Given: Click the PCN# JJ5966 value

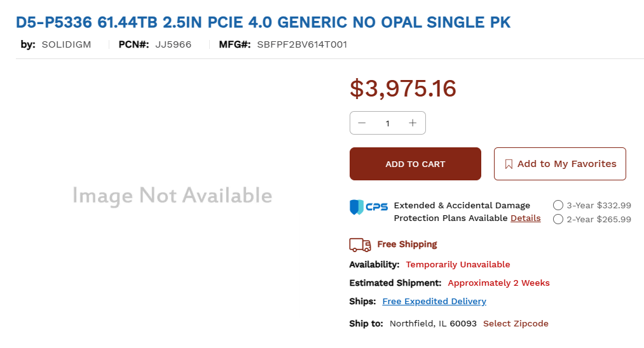Looking at the screenshot, I should point(174,44).
